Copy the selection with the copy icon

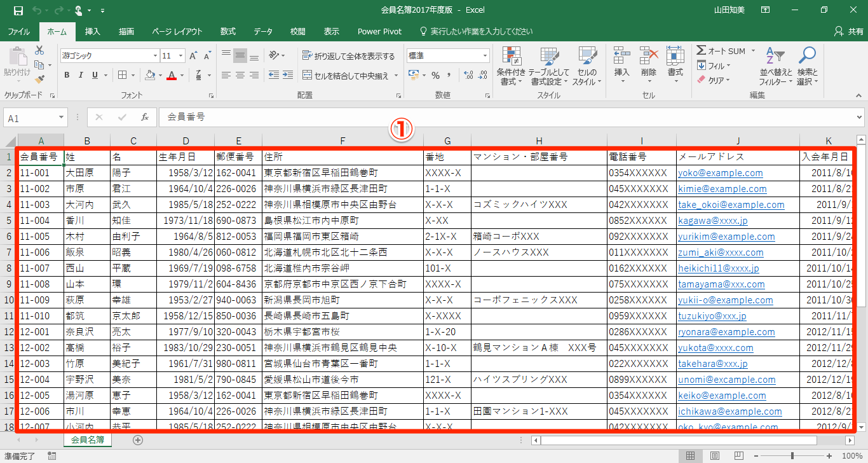[39, 65]
